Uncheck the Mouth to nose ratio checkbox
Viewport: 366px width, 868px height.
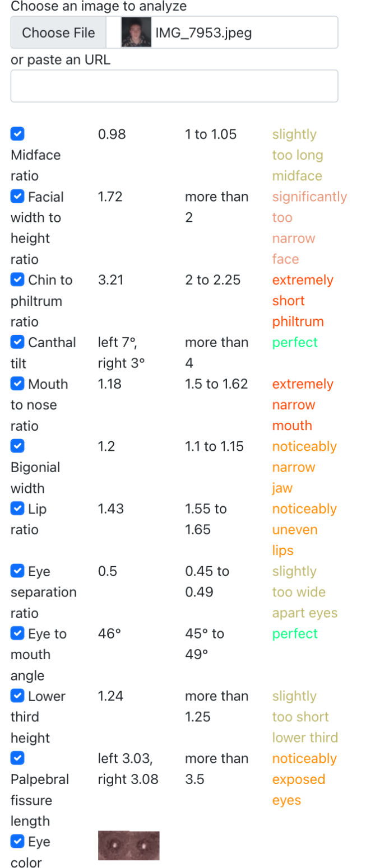(17, 384)
